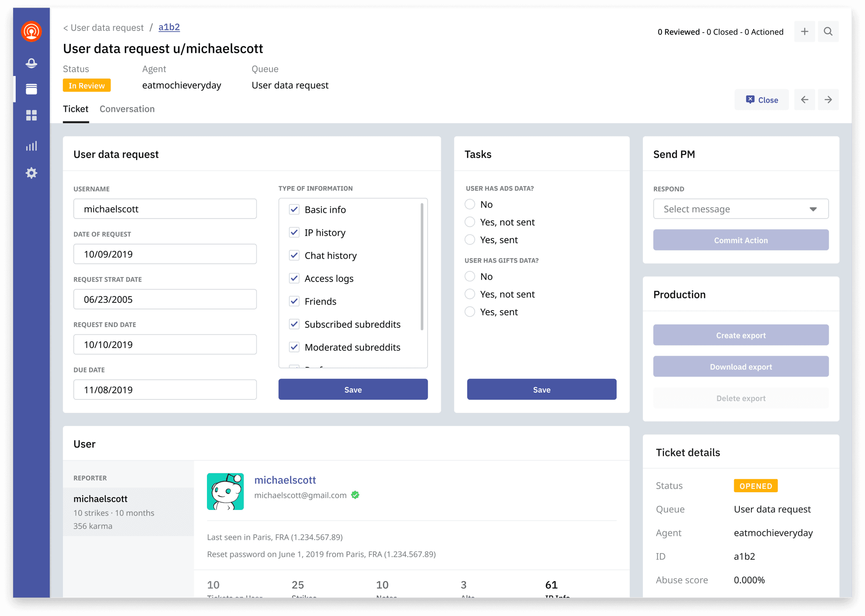
Task: Click the '3' Alts stat
Action: (464, 585)
